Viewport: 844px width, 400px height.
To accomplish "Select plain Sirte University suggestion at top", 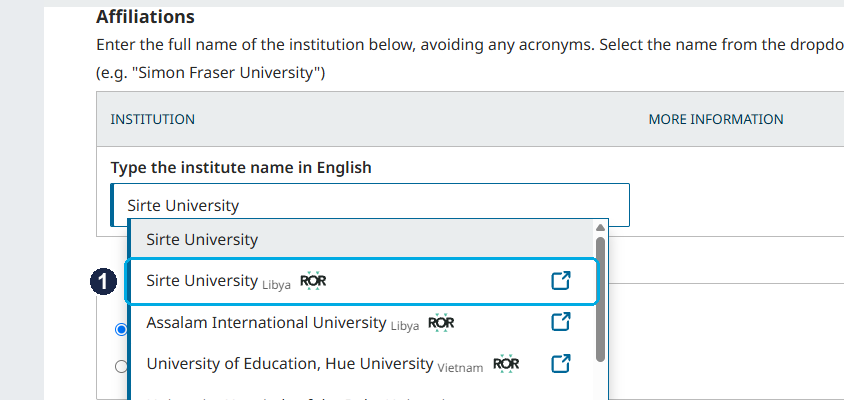I will tap(362, 239).
